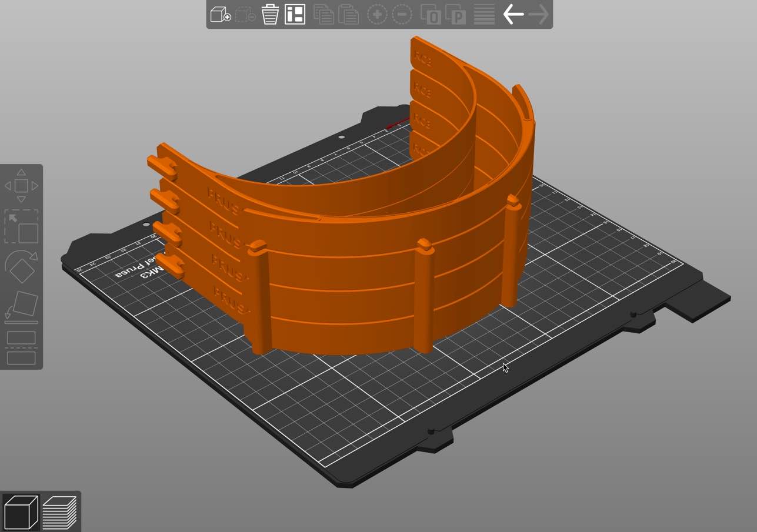Click the Delete selected object icon
The image size is (757, 532).
[245, 14]
